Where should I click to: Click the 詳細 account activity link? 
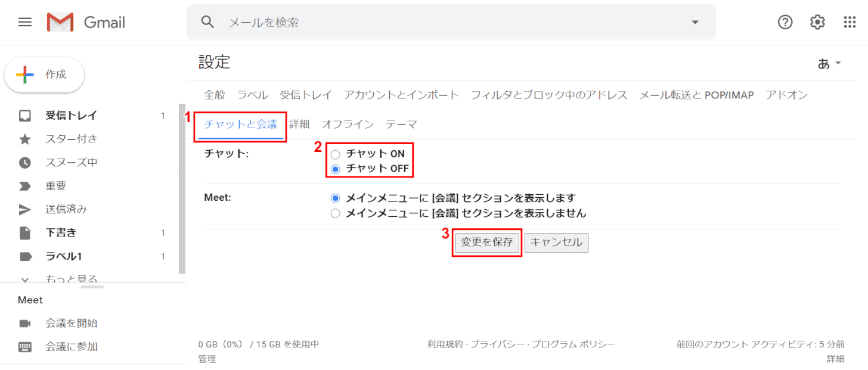[835, 359]
